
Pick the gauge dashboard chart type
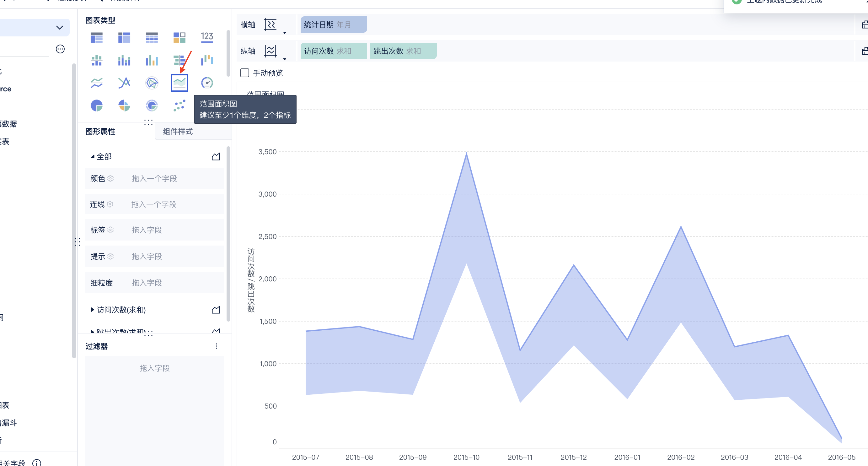click(207, 83)
